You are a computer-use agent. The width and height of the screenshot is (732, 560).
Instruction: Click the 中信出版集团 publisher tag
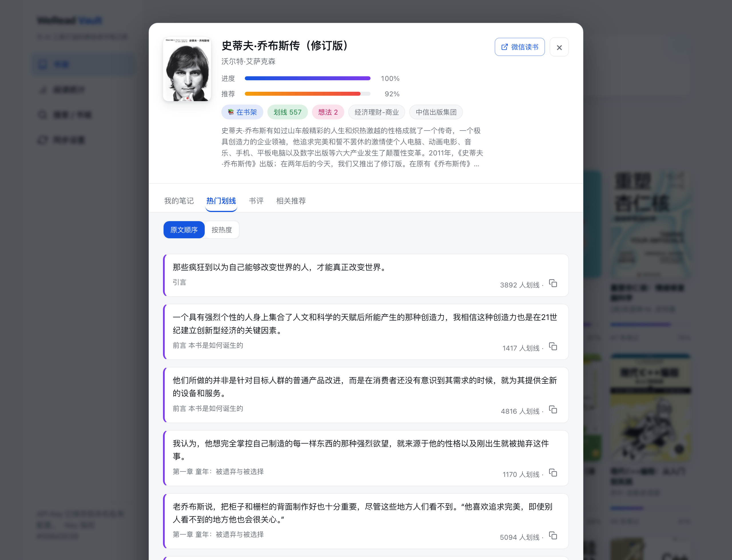pyautogui.click(x=436, y=112)
